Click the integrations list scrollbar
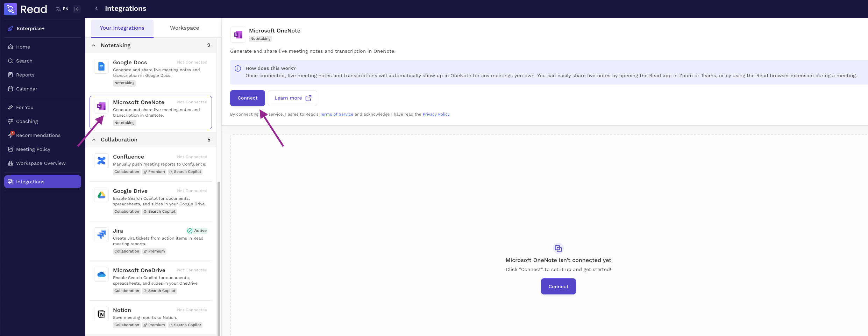Screen dimensions: 868x336 219,258
